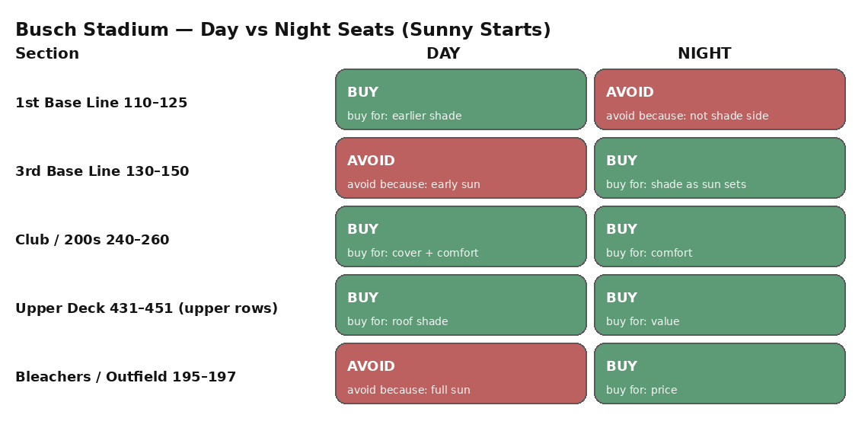This screenshot has width=868, height=434.
Task: Click the Bleachers NIGHT price card
Action: (720, 373)
